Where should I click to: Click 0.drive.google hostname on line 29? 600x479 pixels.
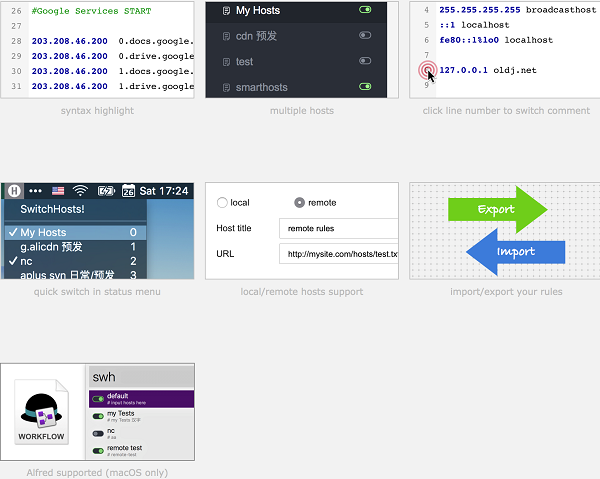click(x=156, y=56)
